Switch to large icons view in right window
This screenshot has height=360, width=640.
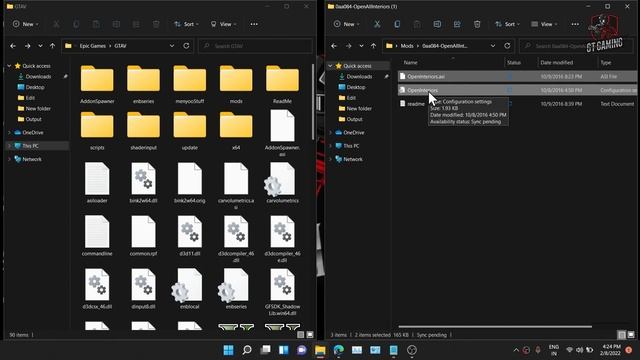[x=631, y=335]
